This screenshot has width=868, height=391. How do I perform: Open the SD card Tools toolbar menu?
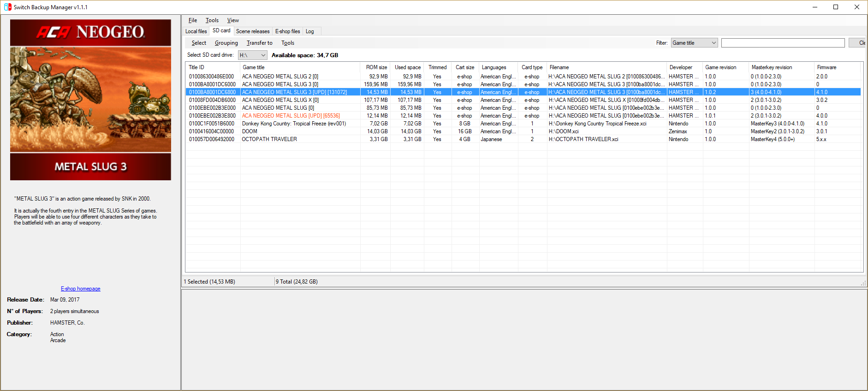click(x=288, y=43)
